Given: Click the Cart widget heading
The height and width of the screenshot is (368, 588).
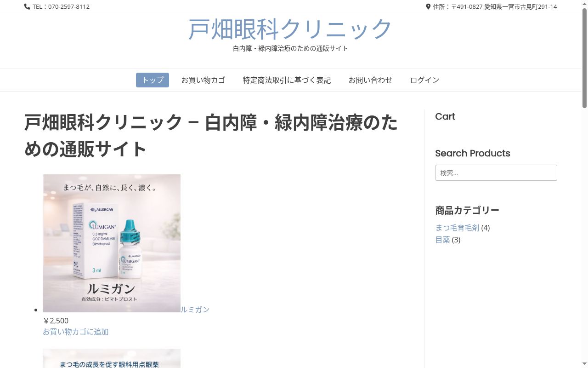Looking at the screenshot, I should point(445,117).
